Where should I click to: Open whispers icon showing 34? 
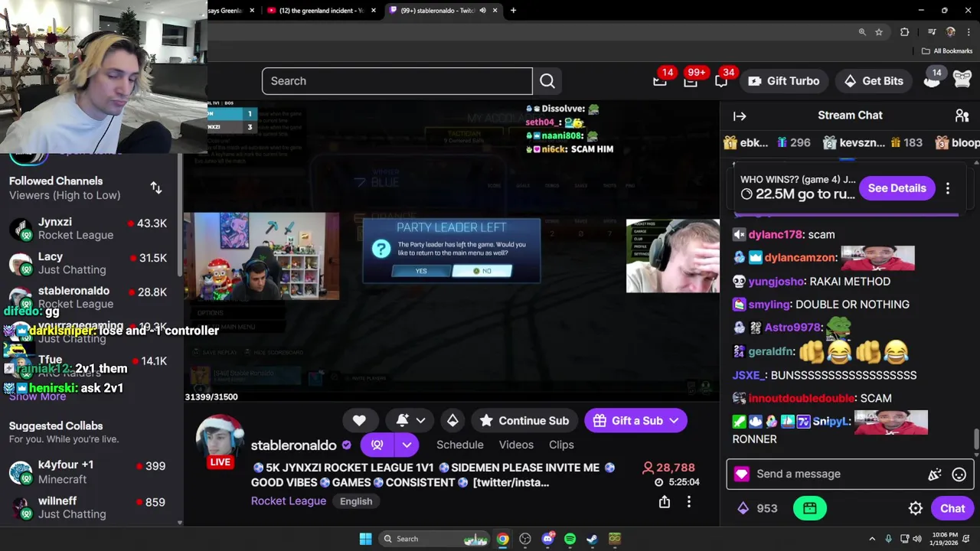[721, 81]
